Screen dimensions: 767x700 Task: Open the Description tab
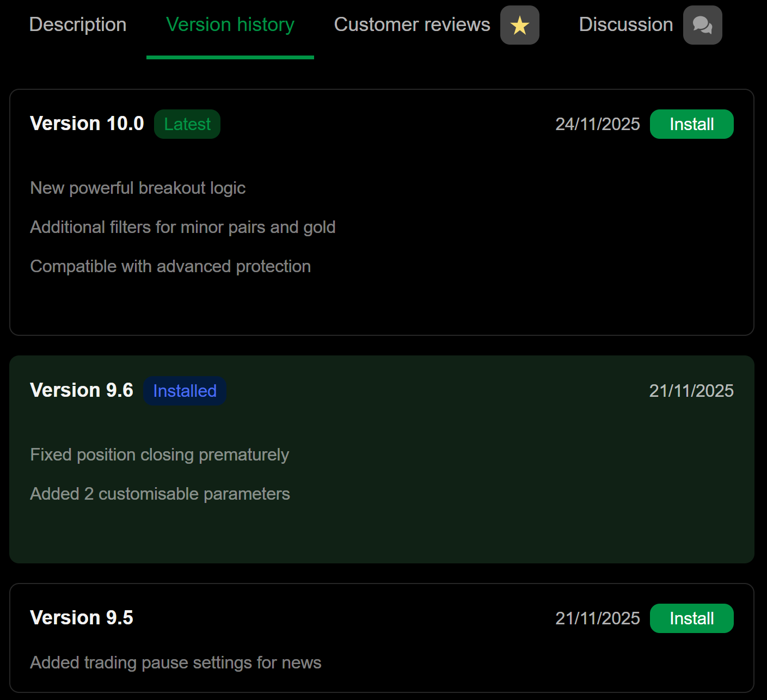pyautogui.click(x=78, y=25)
